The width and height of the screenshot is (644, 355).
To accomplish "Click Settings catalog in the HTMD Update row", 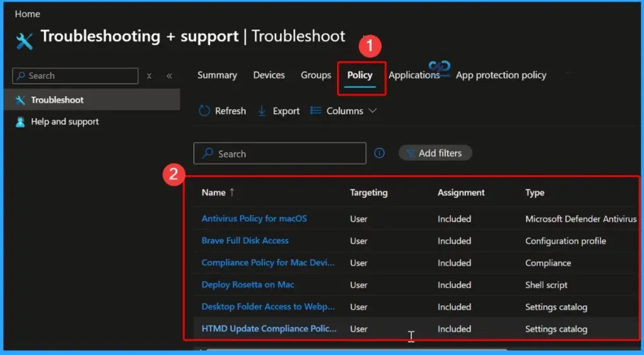I will [556, 329].
